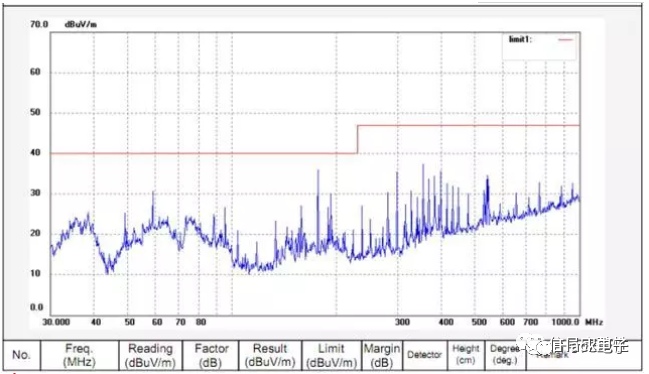
Task: Click the Degree (deg.) column header
Action: tap(505, 355)
